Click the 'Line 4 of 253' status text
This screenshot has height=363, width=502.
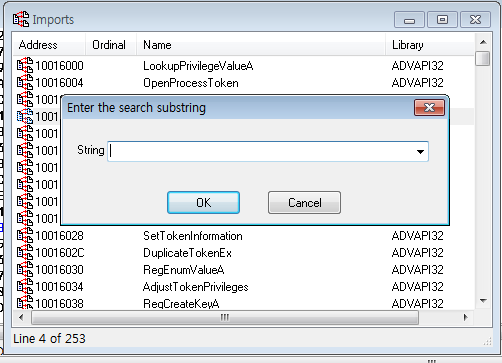point(49,339)
